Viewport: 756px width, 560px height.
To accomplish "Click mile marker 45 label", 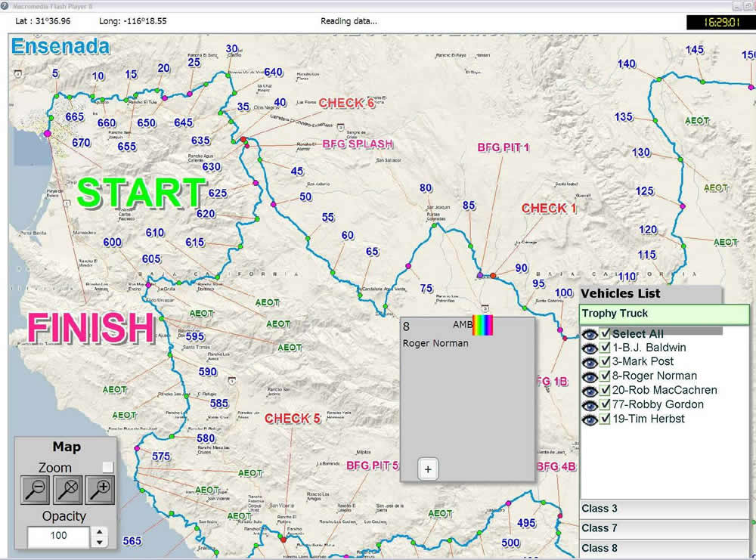I will pos(297,171).
